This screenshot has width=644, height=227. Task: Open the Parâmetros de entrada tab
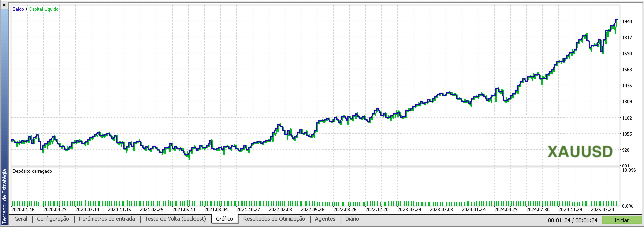coord(107,219)
